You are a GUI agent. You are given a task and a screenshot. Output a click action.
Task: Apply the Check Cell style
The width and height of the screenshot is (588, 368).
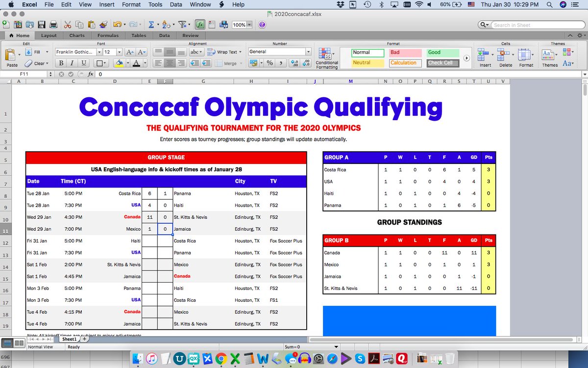click(443, 63)
